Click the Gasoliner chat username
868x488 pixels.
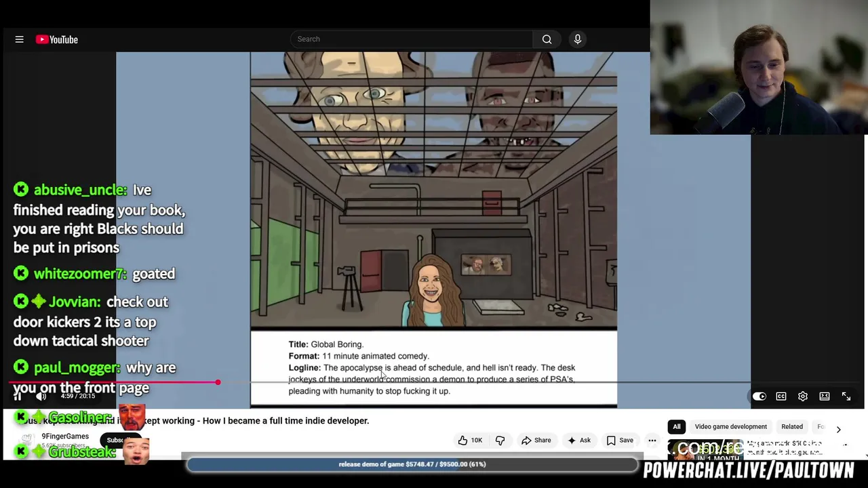point(80,418)
